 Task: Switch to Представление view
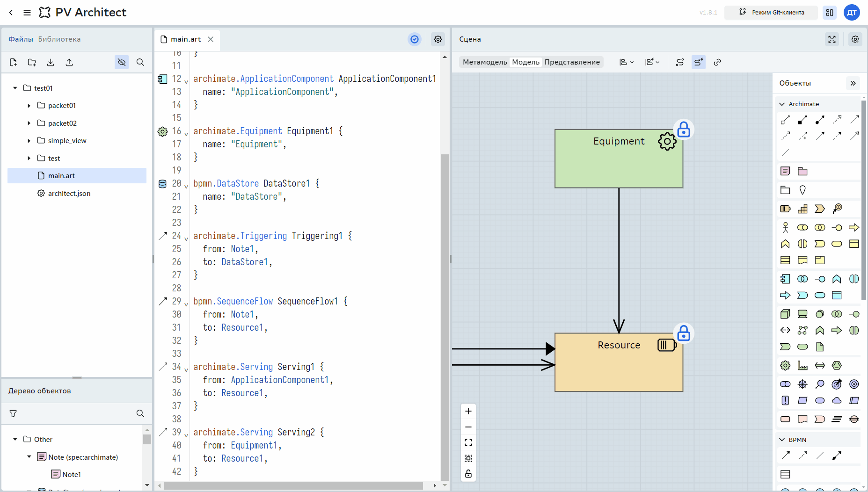(572, 62)
